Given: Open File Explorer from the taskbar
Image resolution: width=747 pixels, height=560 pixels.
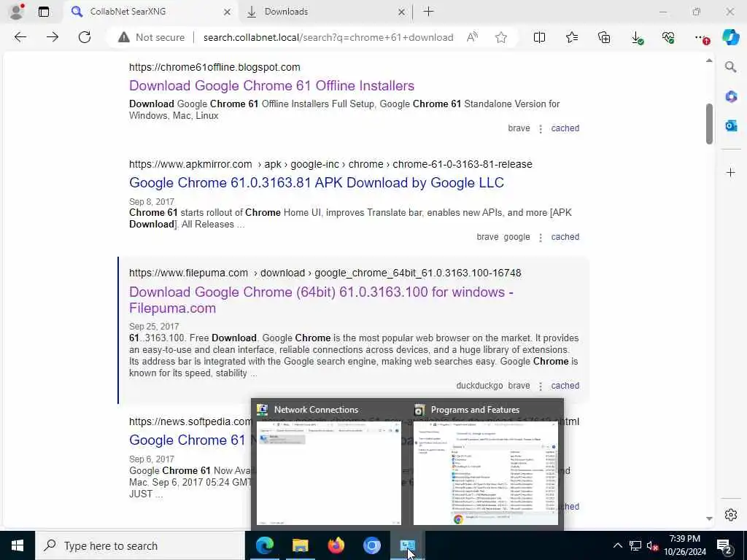Looking at the screenshot, I should (x=300, y=545).
